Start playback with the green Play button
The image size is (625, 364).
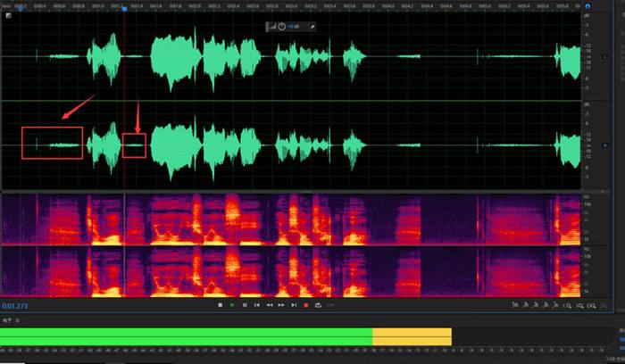[x=232, y=305]
